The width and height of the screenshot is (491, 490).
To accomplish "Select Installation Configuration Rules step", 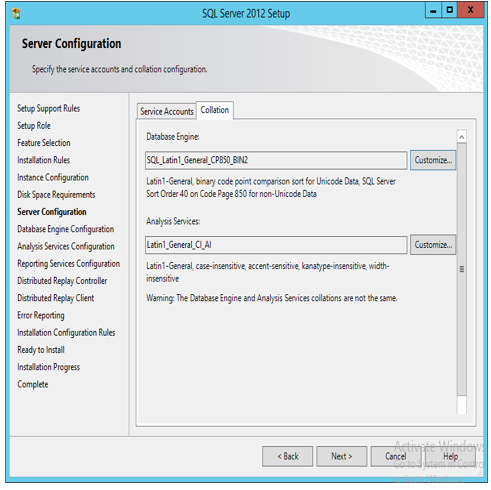I will tap(66, 333).
